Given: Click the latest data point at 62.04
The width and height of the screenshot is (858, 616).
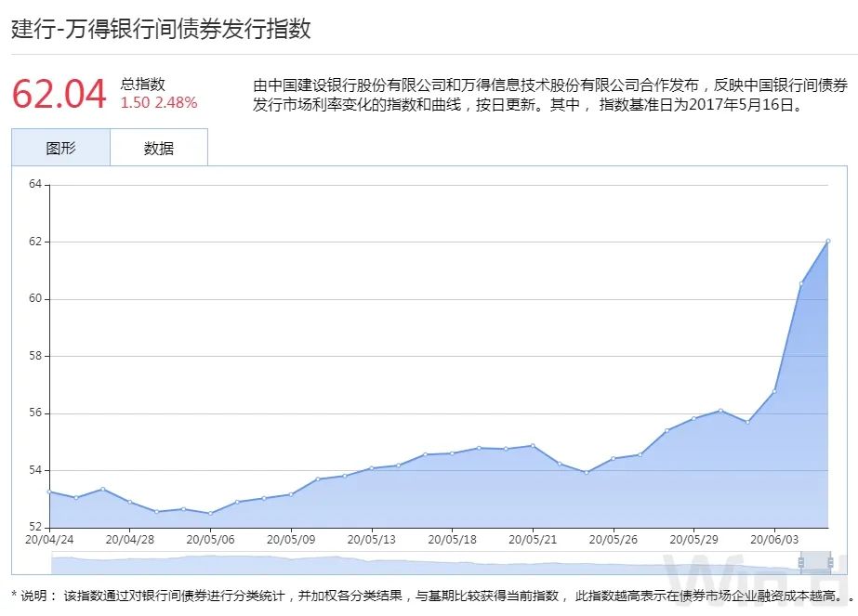Looking at the screenshot, I should 828,240.
